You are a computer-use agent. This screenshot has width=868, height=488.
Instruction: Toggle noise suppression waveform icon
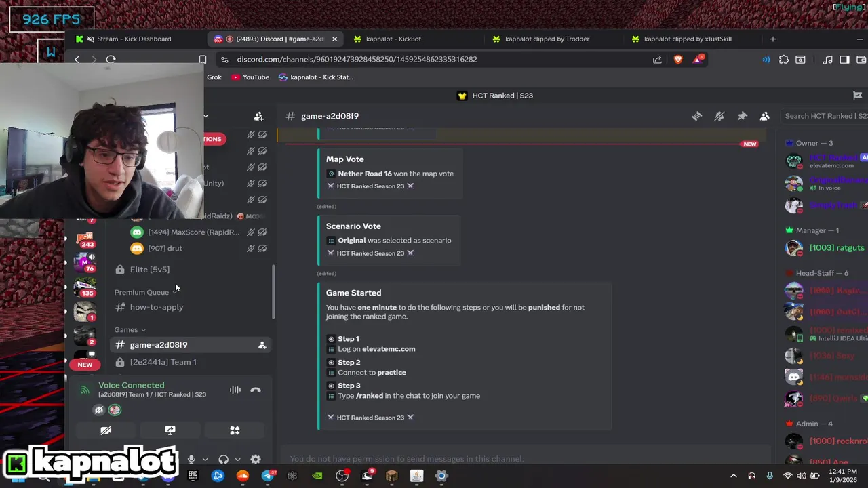pyautogui.click(x=235, y=390)
